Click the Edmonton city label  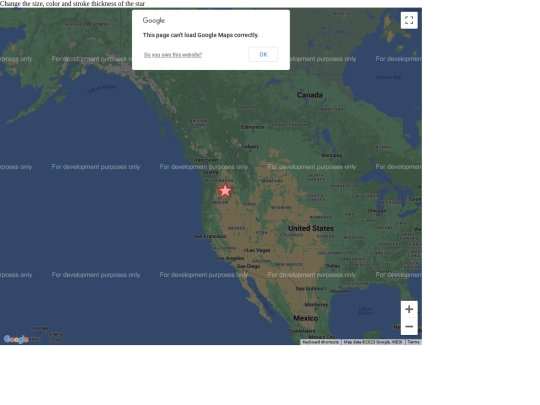253,127
